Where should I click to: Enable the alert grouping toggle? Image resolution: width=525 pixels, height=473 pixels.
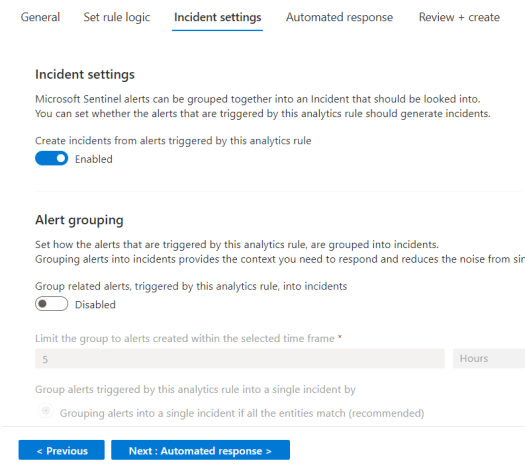52,304
